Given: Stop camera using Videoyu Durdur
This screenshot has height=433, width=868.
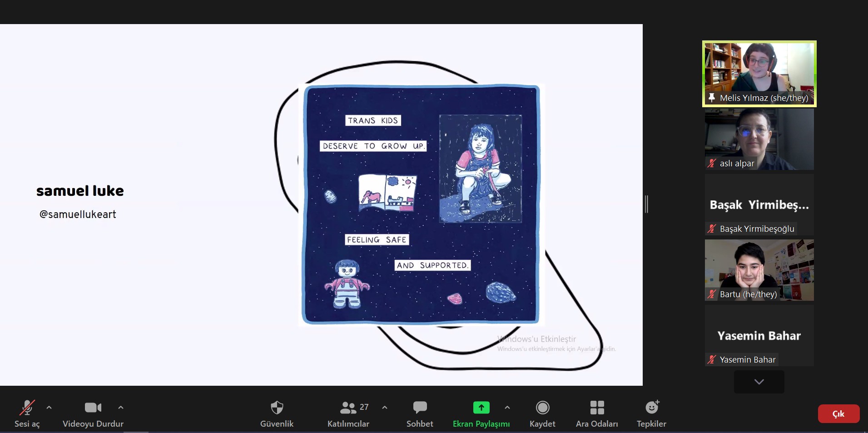Looking at the screenshot, I should [93, 408].
